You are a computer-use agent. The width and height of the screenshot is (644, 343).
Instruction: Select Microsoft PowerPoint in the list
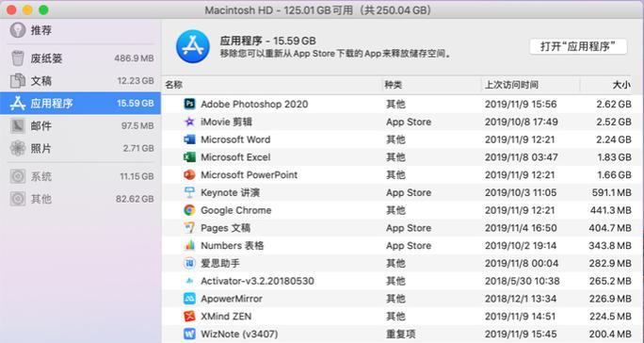249,174
